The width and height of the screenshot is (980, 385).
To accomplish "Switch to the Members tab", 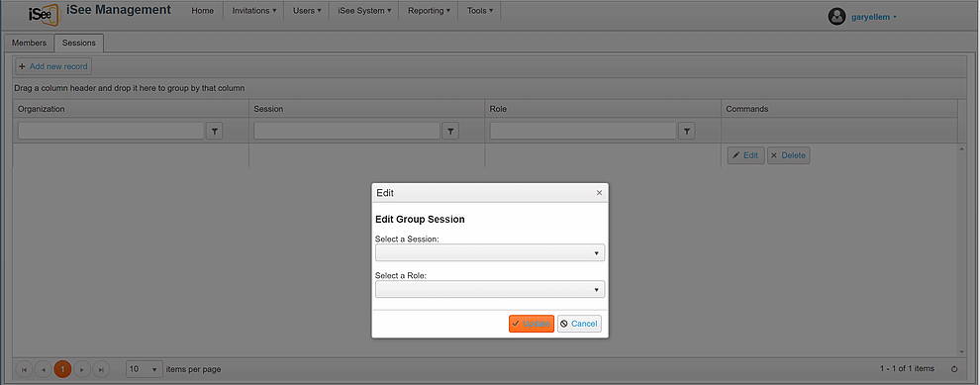I will click(x=30, y=44).
